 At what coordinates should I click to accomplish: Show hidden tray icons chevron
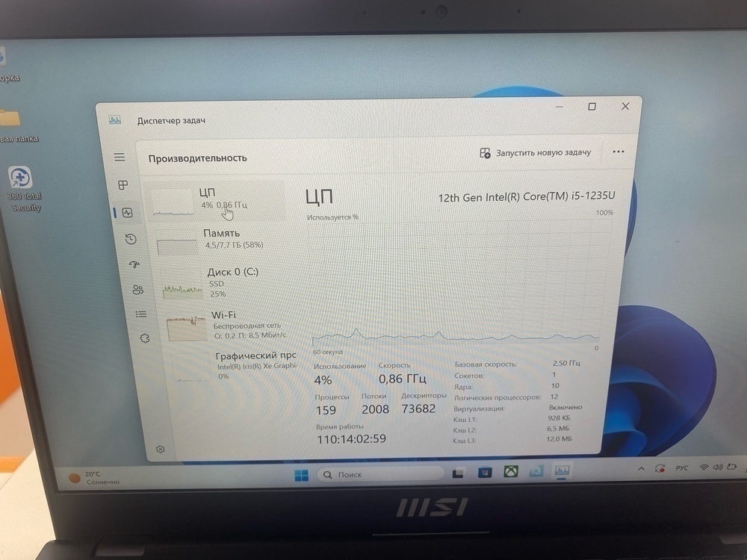coord(641,469)
